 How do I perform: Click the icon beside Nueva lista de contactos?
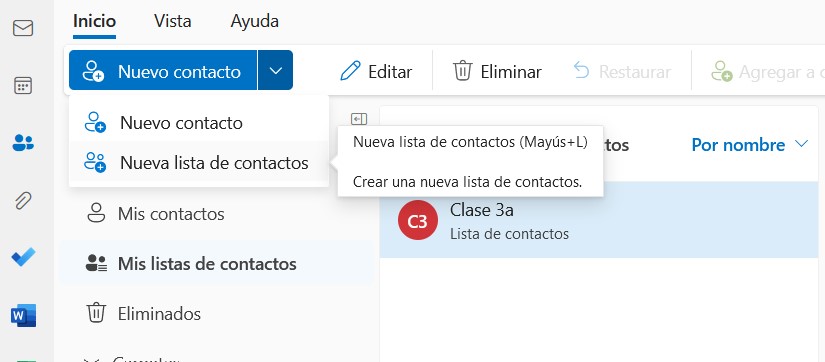coord(95,163)
